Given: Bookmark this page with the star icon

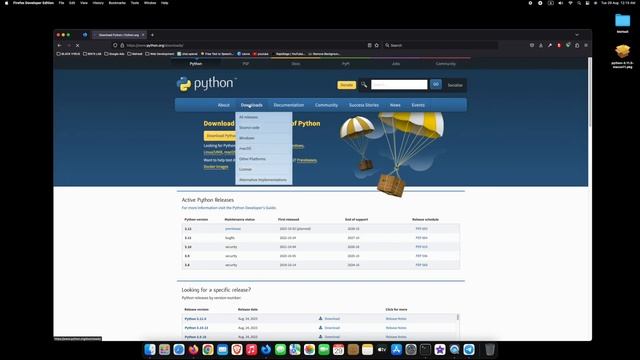Looking at the screenshot, I should 377,45.
